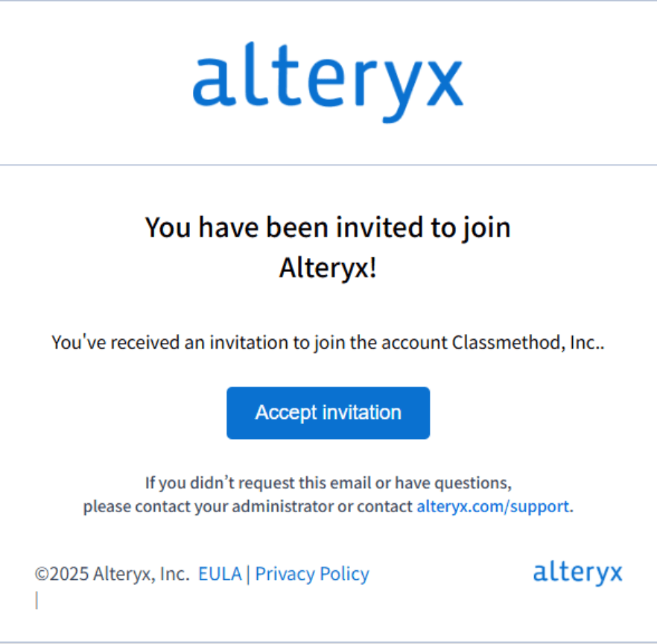Click the small vertical cursor mark at bottom left

(36, 601)
